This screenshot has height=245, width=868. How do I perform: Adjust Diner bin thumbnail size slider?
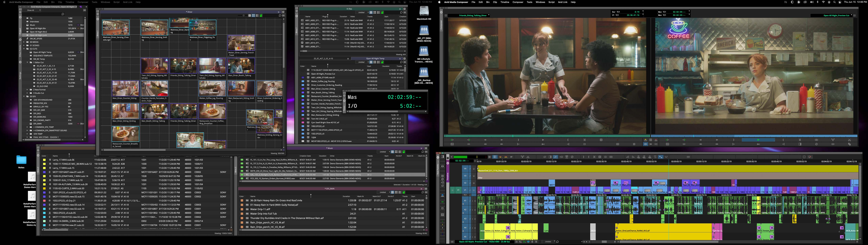coord(244,15)
